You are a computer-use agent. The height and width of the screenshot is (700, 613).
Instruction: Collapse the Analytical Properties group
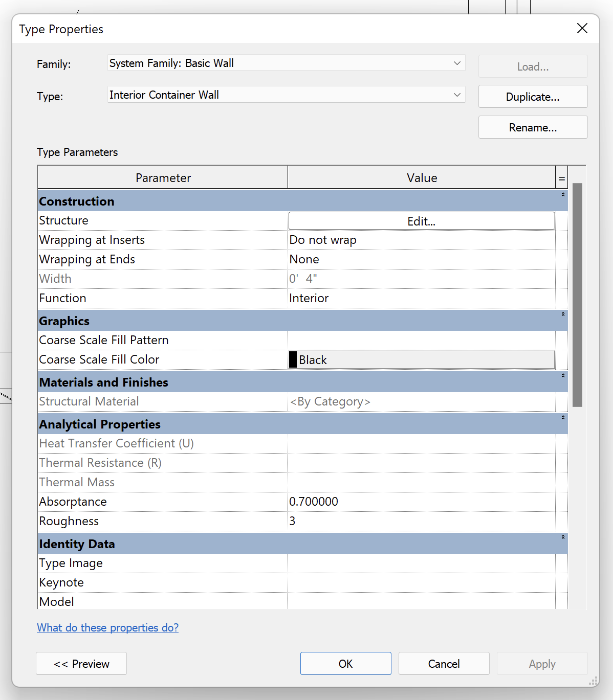[x=562, y=419]
